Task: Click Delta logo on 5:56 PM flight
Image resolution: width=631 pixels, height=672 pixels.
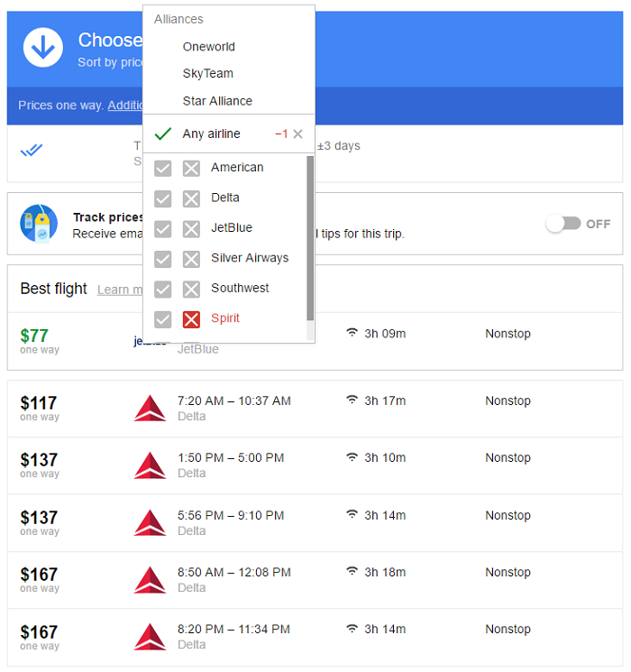Action: 150,522
